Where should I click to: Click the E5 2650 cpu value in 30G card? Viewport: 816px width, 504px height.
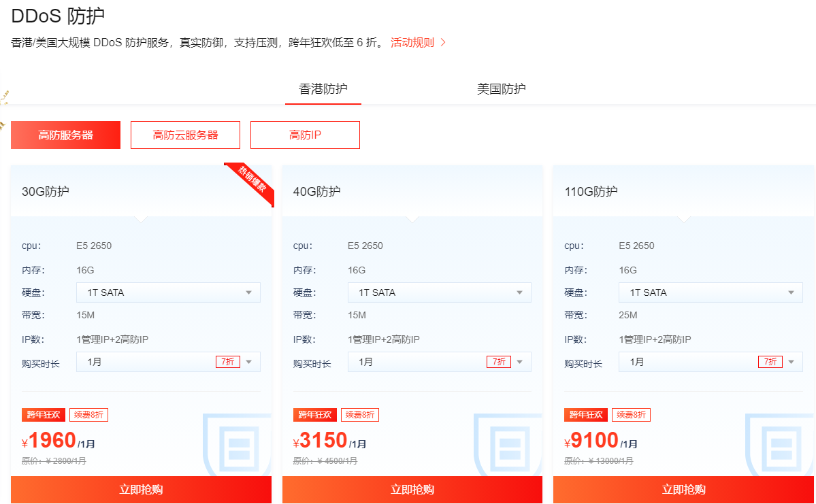[x=94, y=246]
